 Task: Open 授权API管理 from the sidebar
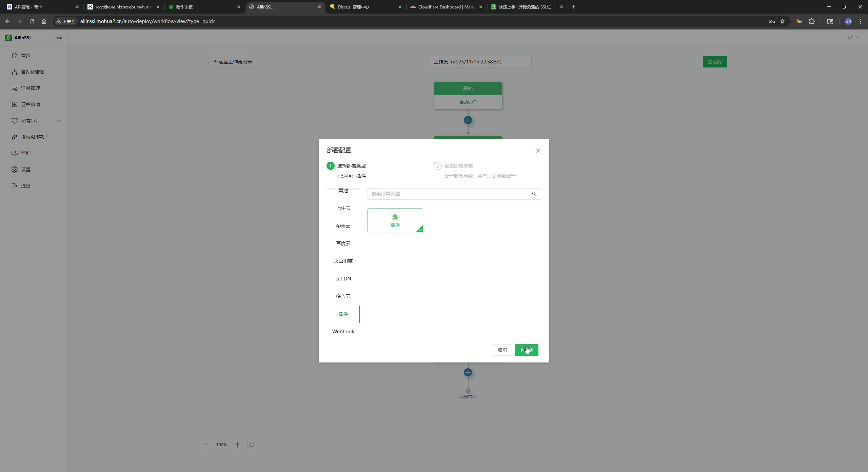pyautogui.click(x=34, y=137)
